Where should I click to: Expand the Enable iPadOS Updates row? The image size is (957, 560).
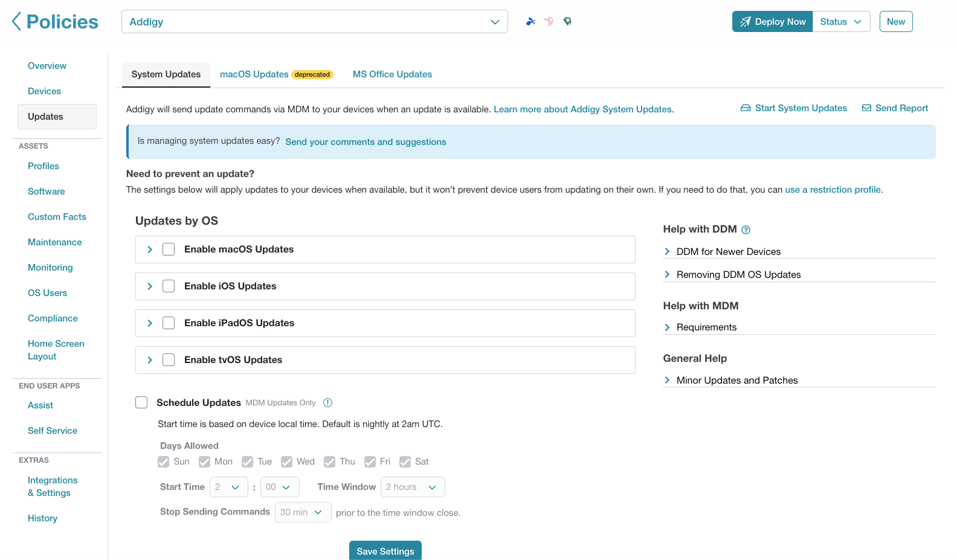(x=150, y=323)
